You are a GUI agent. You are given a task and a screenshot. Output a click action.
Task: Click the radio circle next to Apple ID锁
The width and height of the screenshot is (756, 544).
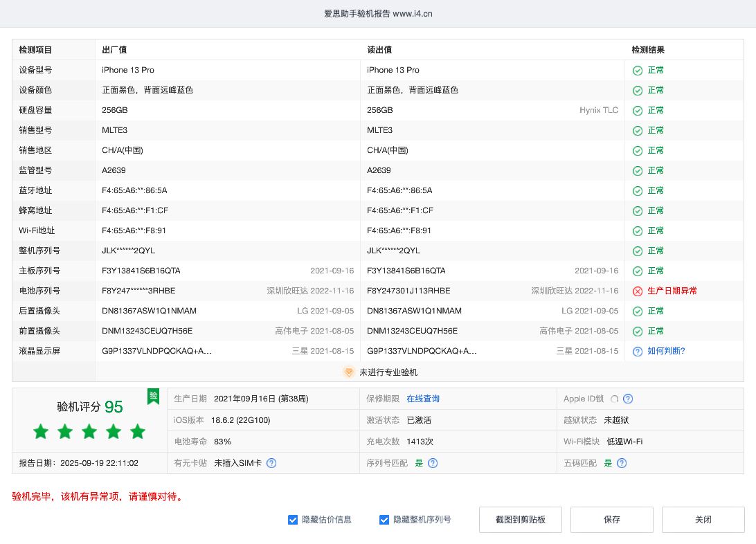click(615, 399)
